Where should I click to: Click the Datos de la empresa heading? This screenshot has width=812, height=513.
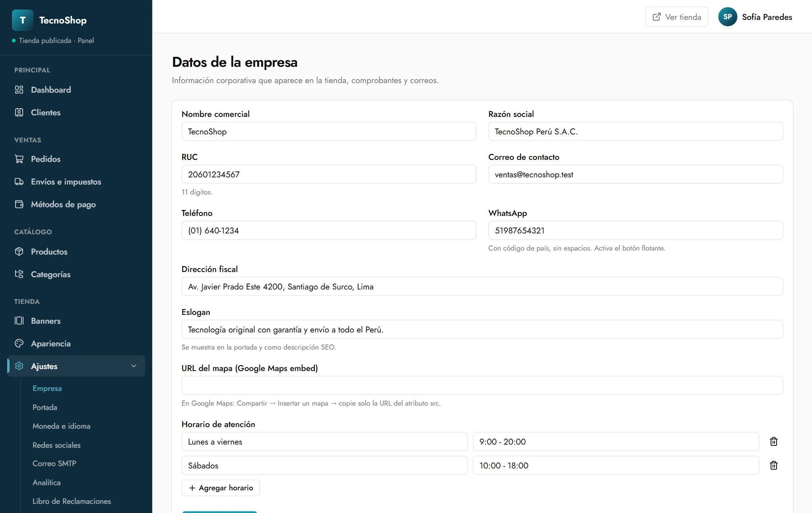[235, 62]
